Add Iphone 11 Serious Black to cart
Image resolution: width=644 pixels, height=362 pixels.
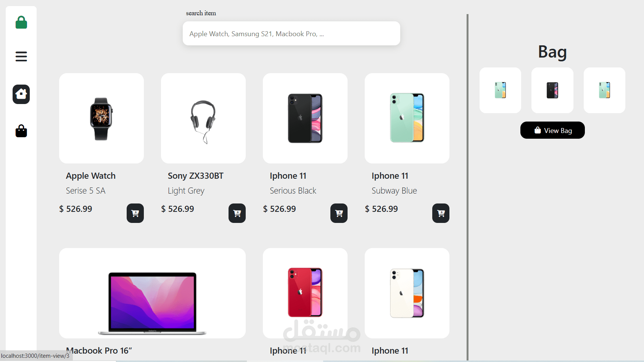tap(339, 213)
